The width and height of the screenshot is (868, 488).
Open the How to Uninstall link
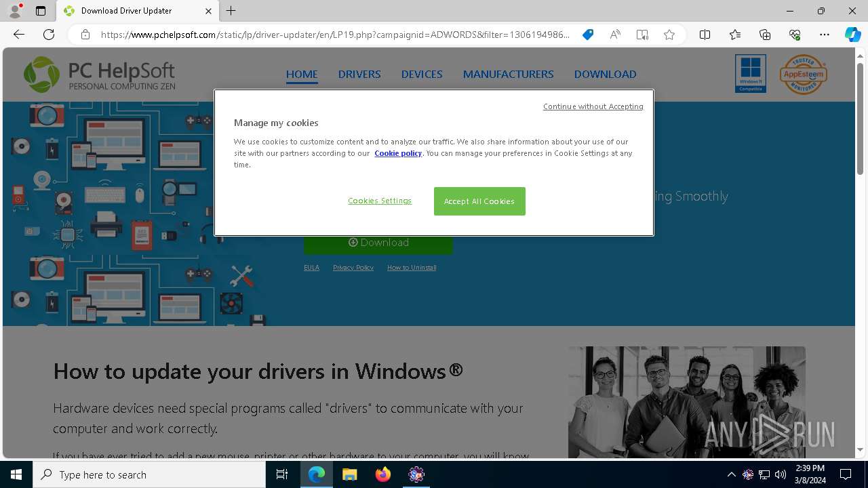click(412, 268)
